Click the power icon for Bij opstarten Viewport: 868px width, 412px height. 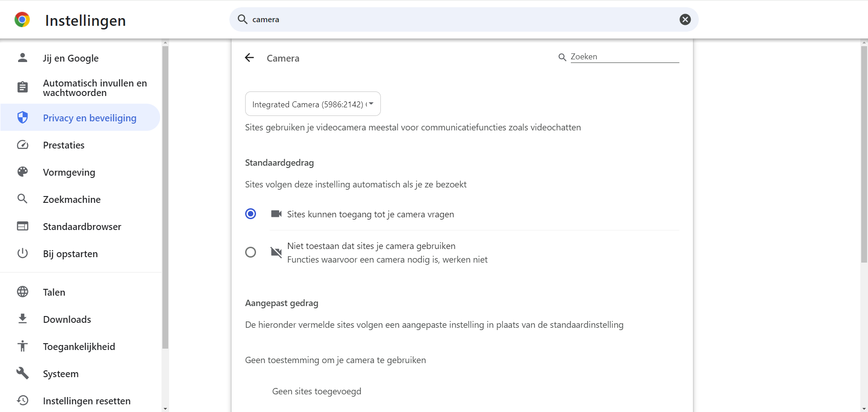click(23, 254)
